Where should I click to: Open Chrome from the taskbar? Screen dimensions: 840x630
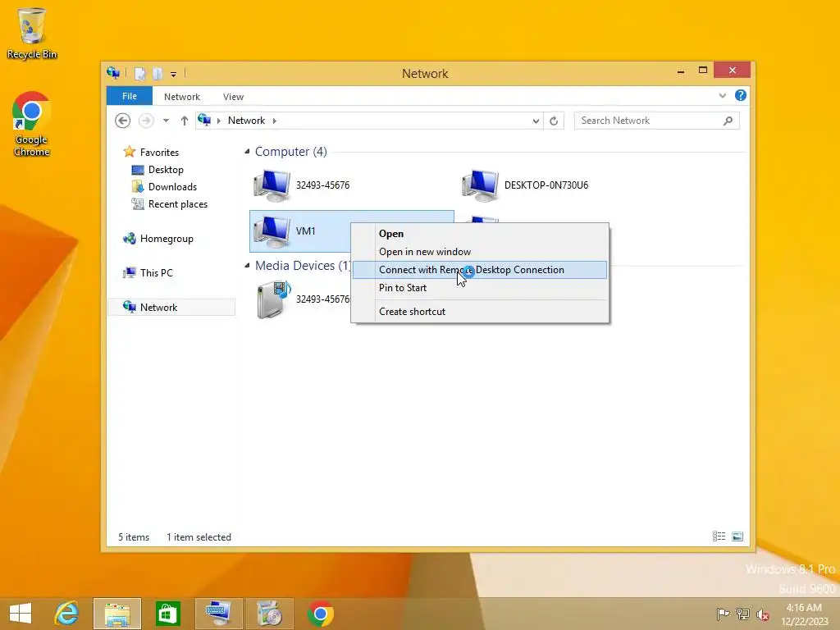tap(321, 614)
